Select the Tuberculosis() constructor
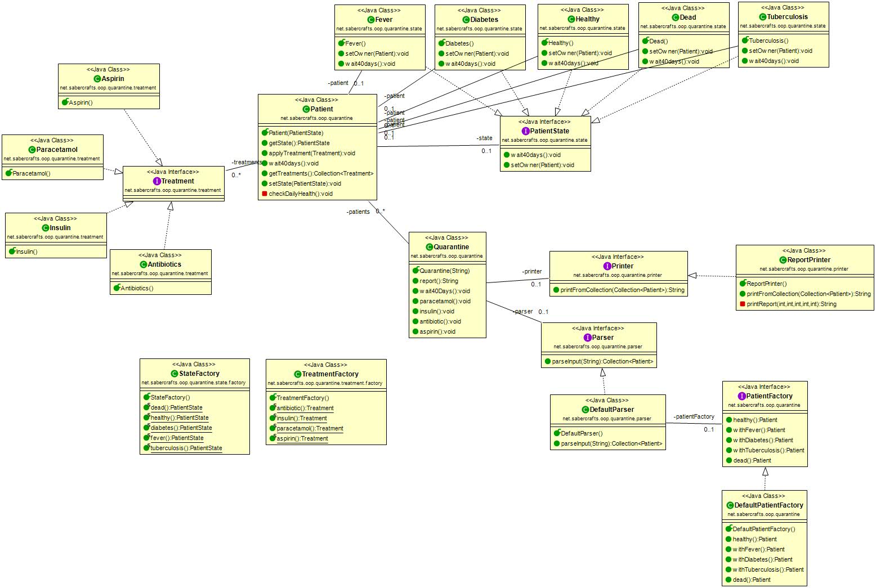This screenshot has width=876, height=588. pyautogui.click(x=768, y=41)
